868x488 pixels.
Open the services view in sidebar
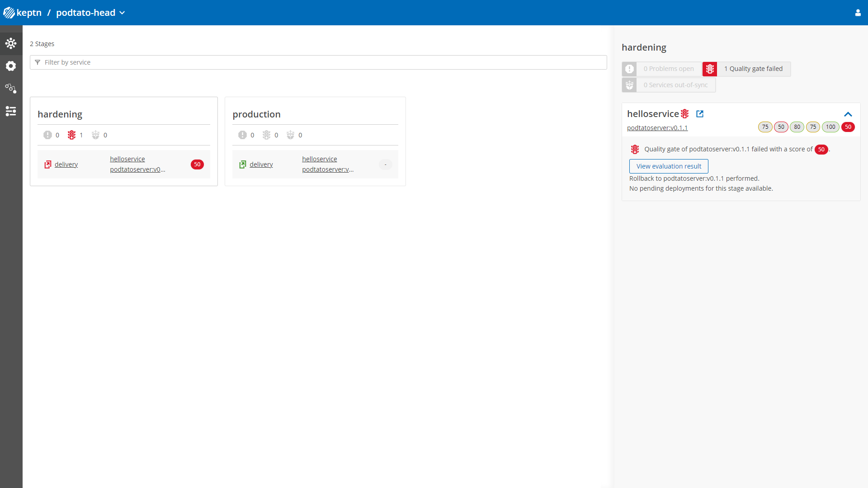(11, 66)
